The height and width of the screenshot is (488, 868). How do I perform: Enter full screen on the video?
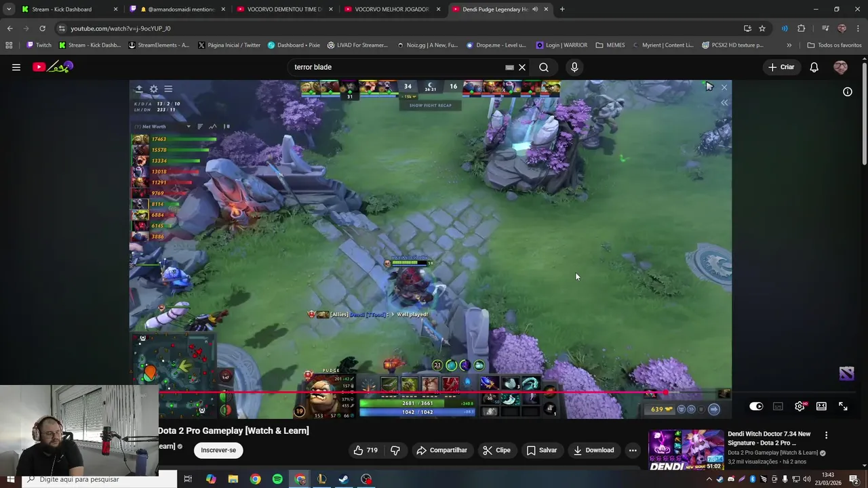pyautogui.click(x=843, y=407)
